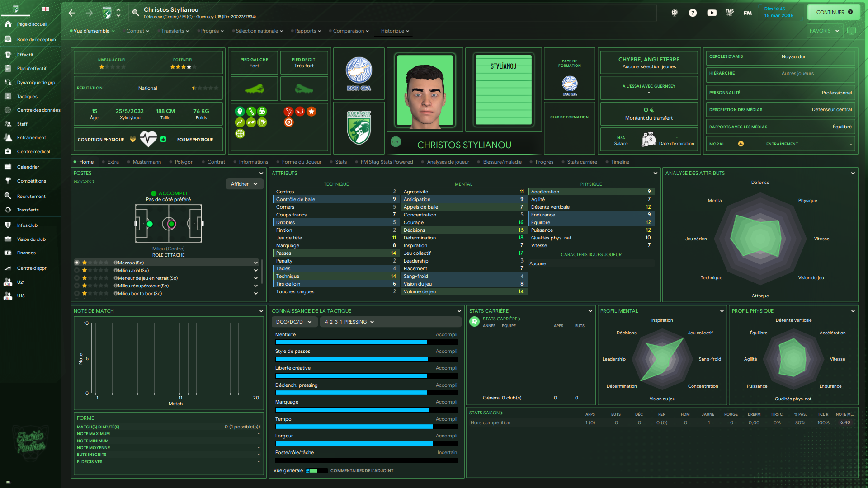Switch to the Polygon tab

click(184, 162)
